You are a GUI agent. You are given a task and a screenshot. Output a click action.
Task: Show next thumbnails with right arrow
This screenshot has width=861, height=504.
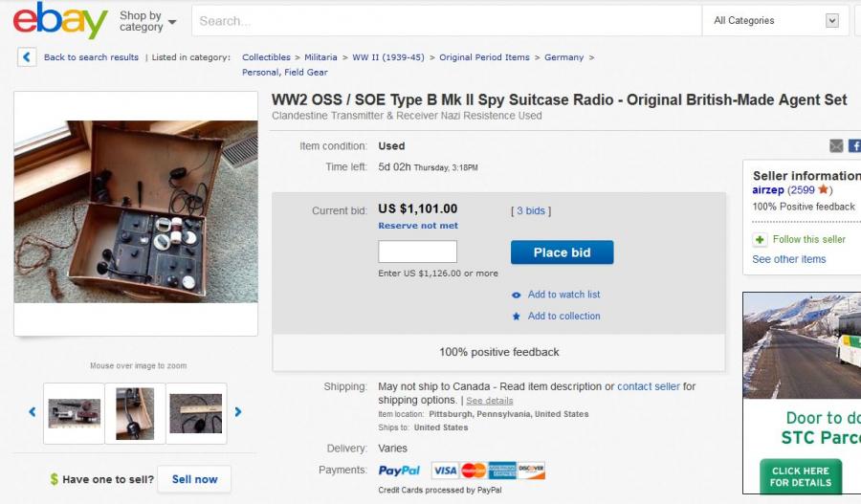point(238,412)
